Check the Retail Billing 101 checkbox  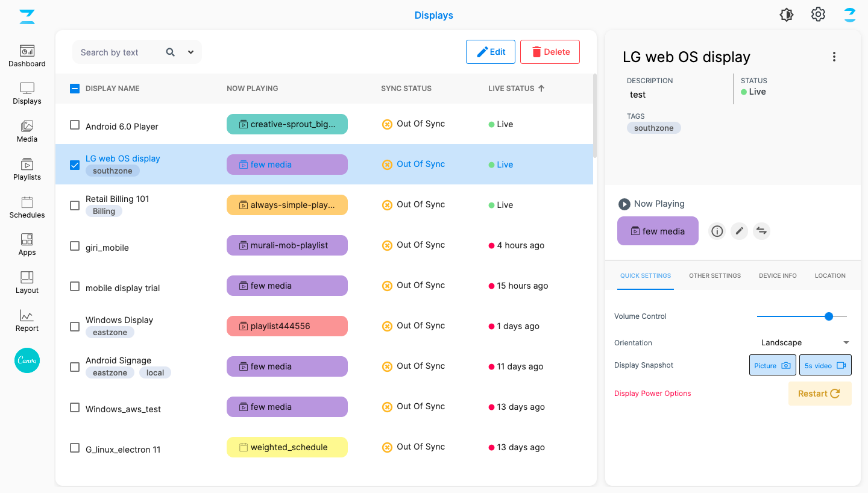[x=75, y=206]
